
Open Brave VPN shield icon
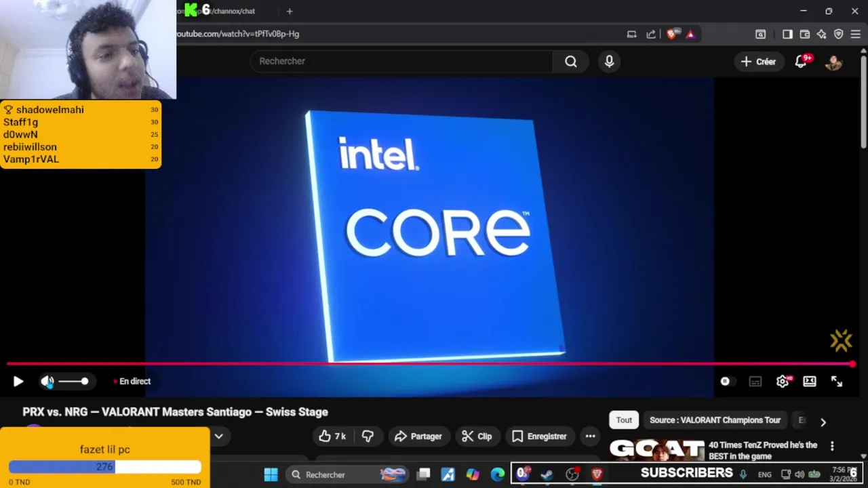click(839, 34)
